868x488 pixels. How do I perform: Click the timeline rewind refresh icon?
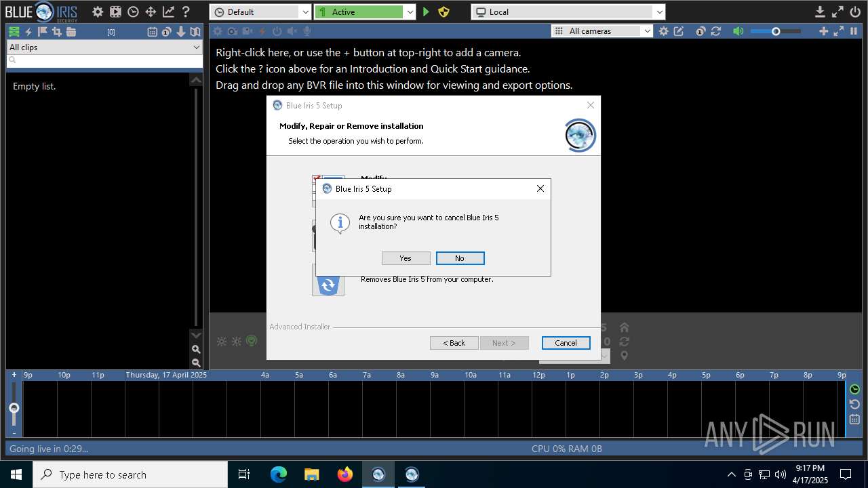point(854,405)
